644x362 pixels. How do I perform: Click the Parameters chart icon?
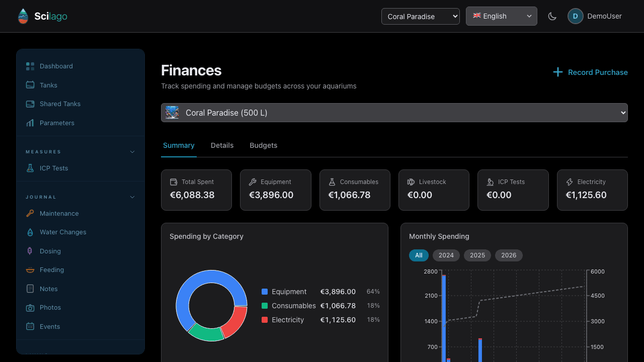pos(30,123)
